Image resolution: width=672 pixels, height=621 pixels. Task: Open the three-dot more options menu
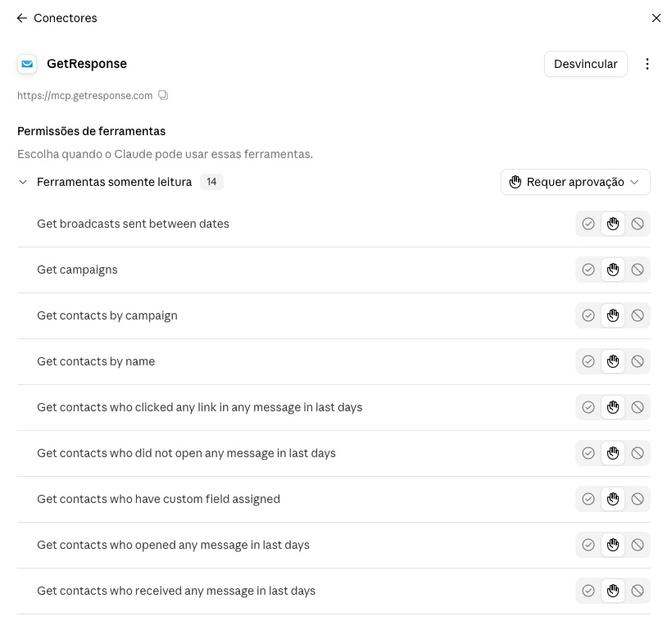tap(647, 64)
